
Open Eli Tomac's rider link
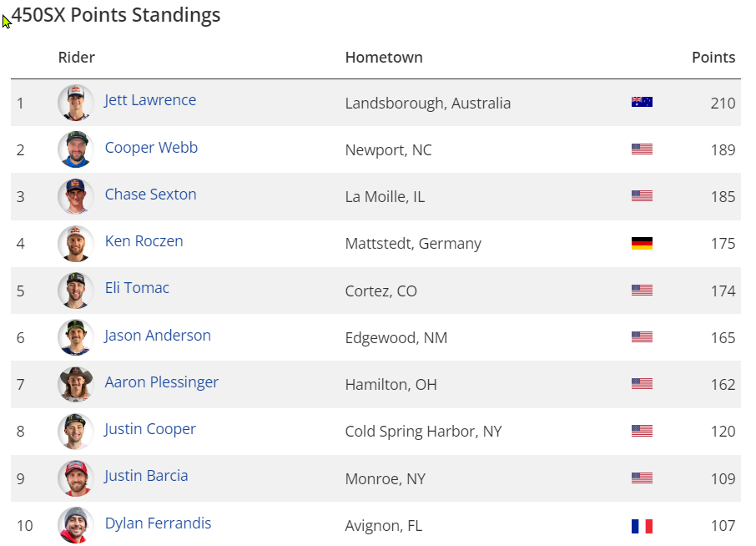[137, 288]
